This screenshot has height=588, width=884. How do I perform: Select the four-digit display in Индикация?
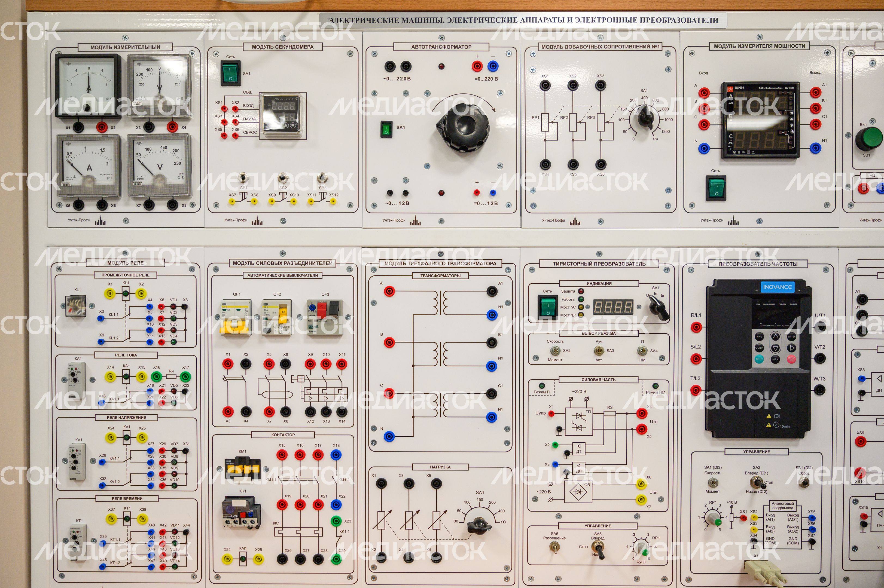click(x=613, y=307)
